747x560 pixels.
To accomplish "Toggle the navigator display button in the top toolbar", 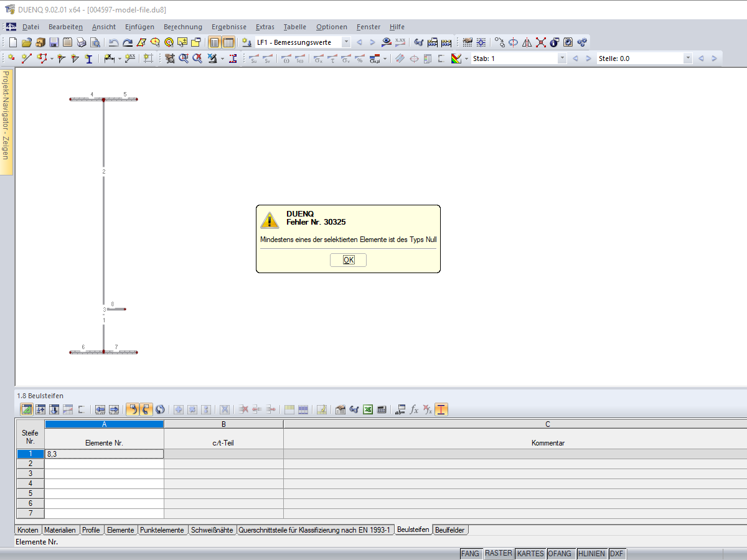I will 214,42.
